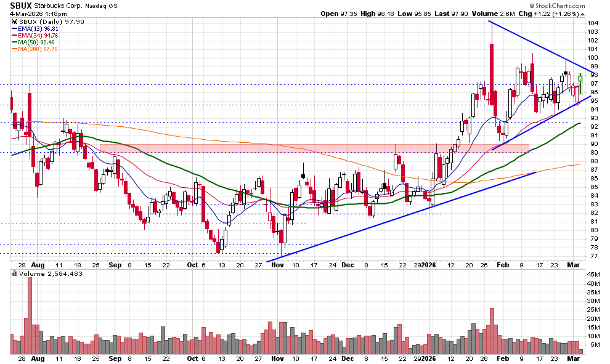Click the candlestick icon beside SBUX (Daily)
This screenshot has width=610, height=364.
coord(14,22)
